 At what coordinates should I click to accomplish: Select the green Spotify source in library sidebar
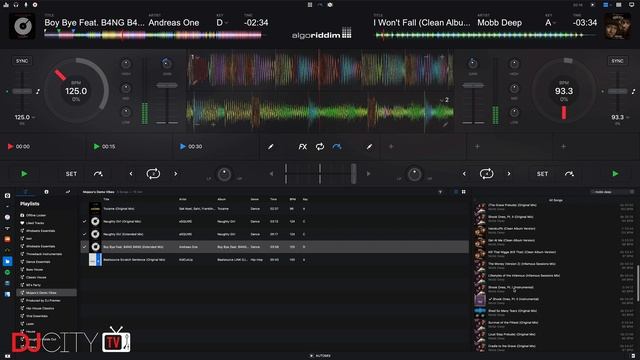[x=7, y=272]
